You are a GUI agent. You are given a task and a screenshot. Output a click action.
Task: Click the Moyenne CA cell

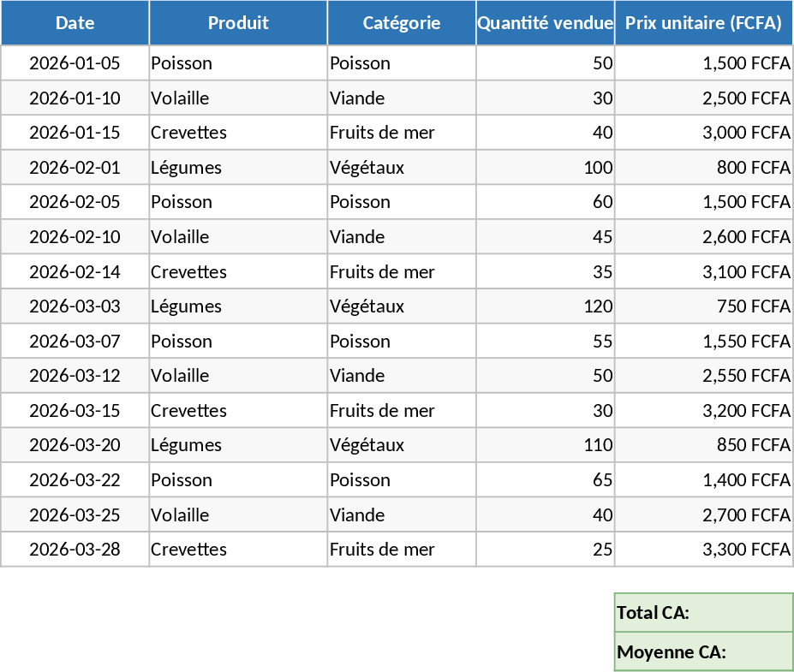[x=703, y=651]
